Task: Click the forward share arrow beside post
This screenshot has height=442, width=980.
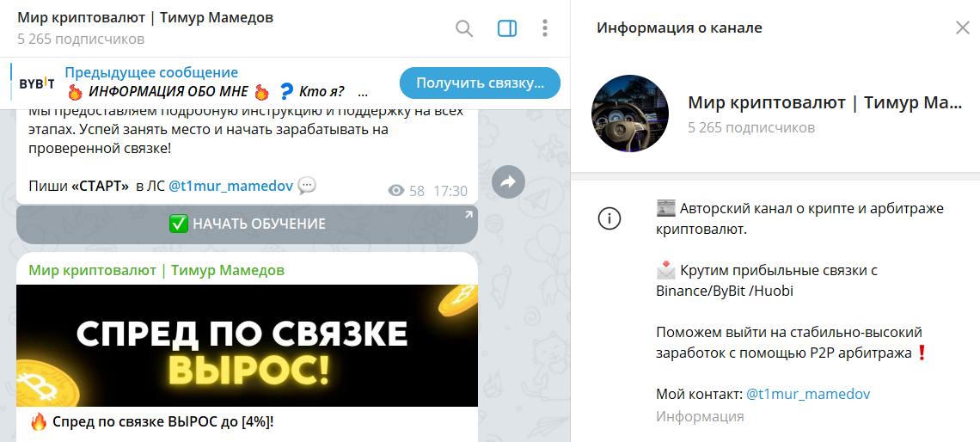Action: click(508, 182)
